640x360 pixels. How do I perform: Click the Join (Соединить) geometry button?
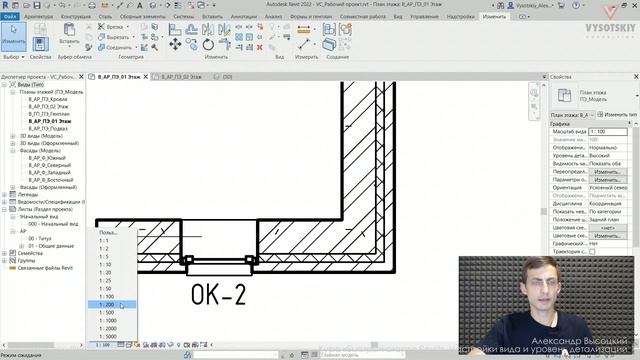tap(115, 48)
